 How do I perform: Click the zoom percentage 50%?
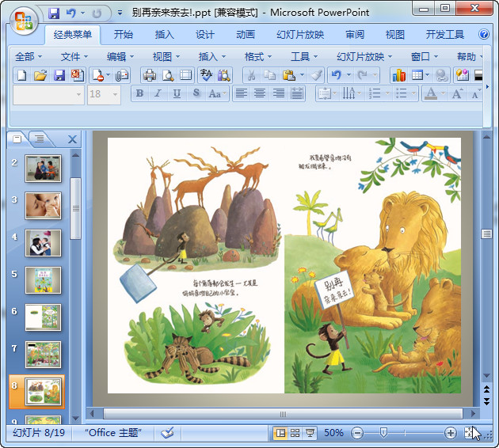333,433
